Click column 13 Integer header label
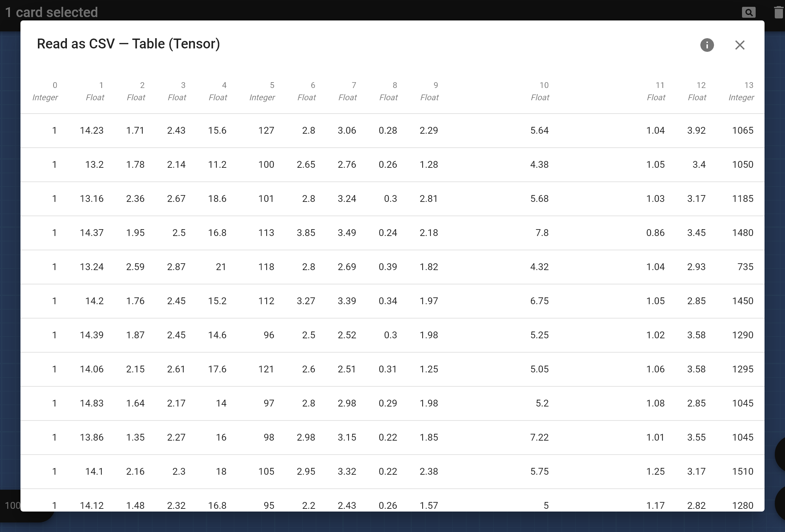Screen dimensions: 785x532 pyautogui.click(x=742, y=91)
